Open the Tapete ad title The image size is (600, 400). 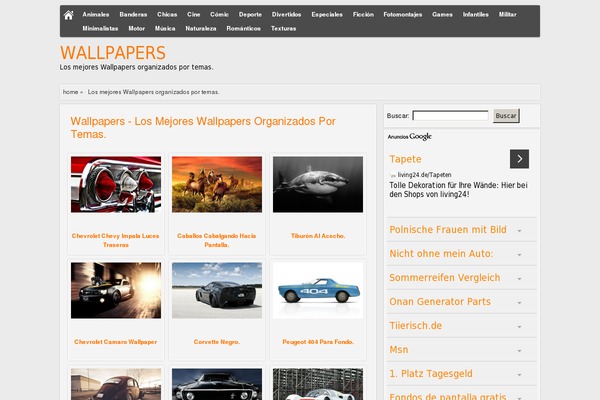pos(405,159)
